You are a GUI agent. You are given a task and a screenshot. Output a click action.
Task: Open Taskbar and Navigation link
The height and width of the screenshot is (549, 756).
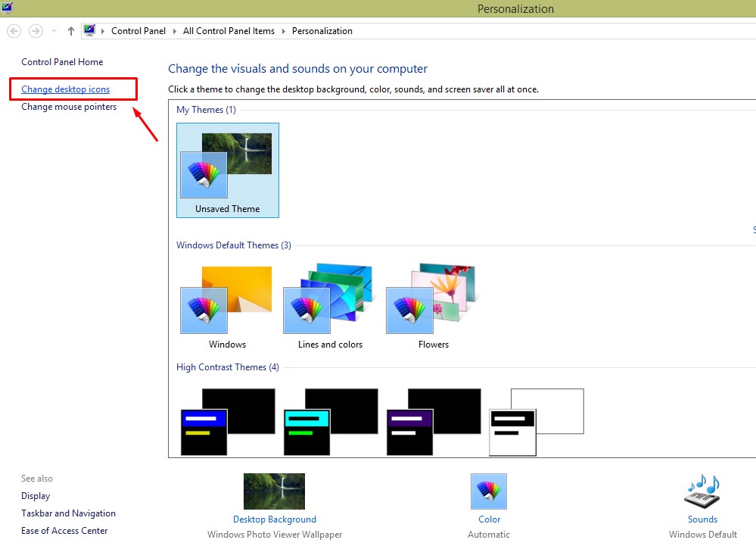tap(68, 513)
